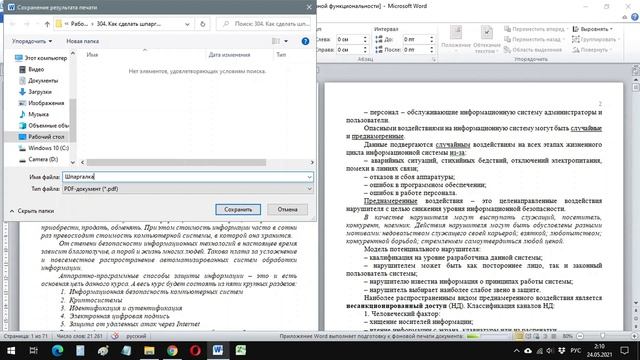Click the Тип column header

[281, 54]
